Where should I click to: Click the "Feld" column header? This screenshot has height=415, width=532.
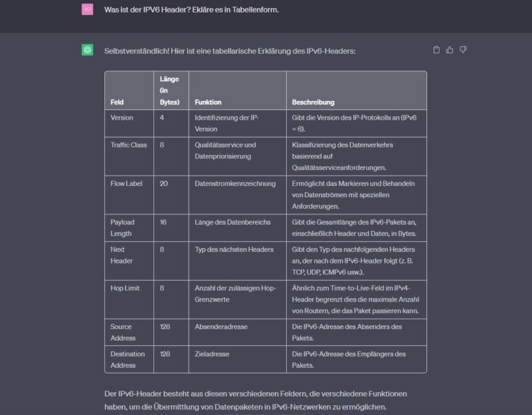pyautogui.click(x=117, y=102)
